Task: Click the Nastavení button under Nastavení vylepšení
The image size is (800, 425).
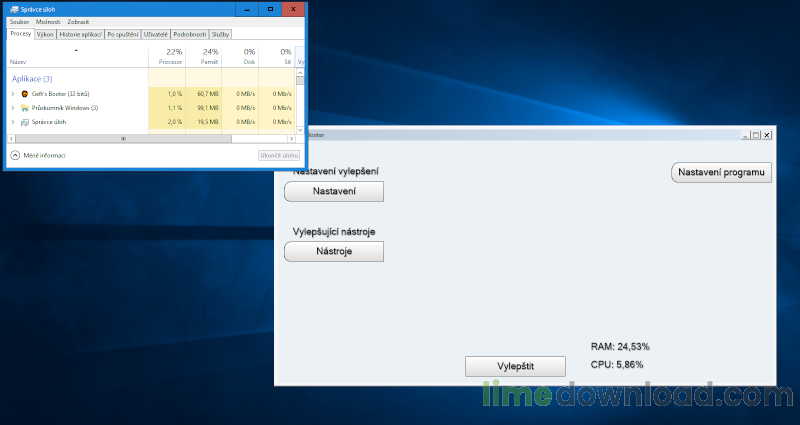Action: (x=334, y=191)
